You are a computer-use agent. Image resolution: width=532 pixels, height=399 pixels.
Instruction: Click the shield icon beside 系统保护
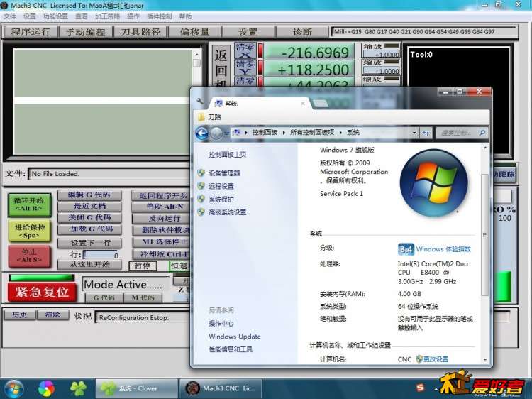click(201, 199)
